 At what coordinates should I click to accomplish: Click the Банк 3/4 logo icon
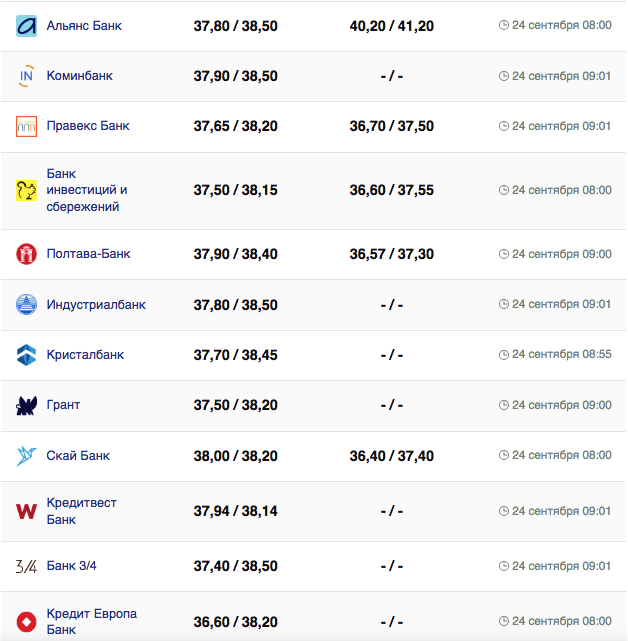click(x=27, y=566)
